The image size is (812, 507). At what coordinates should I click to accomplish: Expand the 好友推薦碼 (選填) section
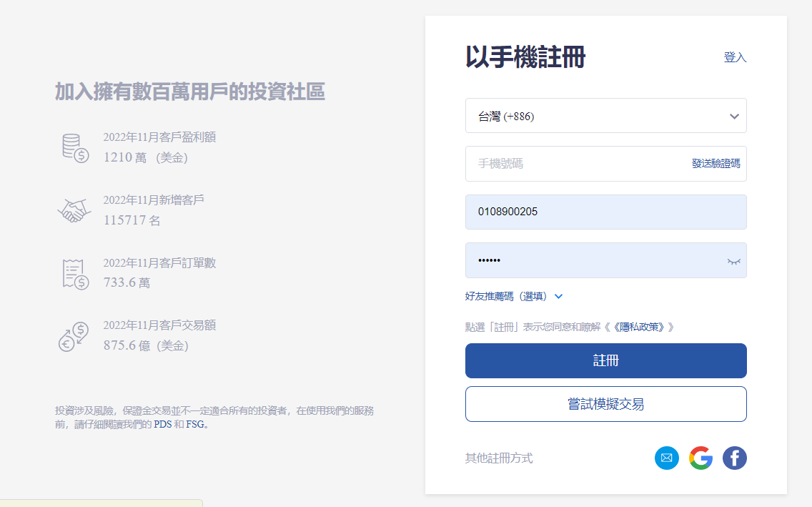pyautogui.click(x=514, y=296)
